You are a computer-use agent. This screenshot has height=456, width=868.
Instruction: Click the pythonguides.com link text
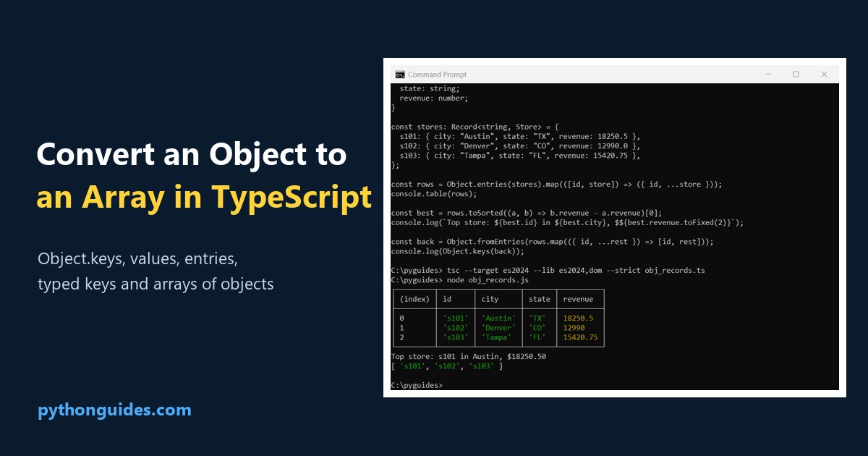[114, 410]
